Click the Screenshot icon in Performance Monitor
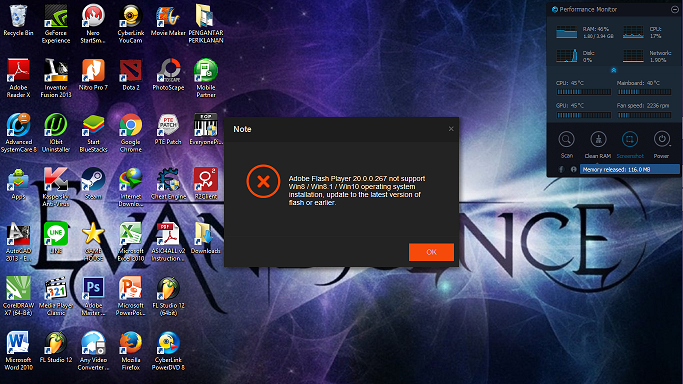Screen dimensions: 683x384 (629, 140)
